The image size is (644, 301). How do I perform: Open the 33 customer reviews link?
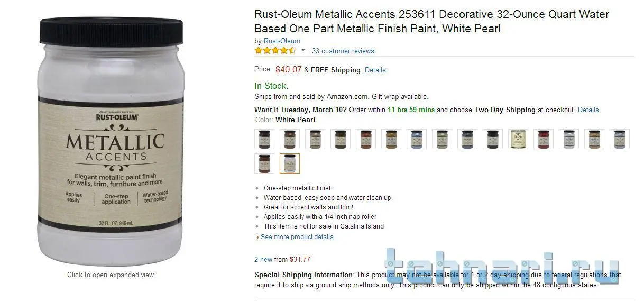click(x=343, y=51)
